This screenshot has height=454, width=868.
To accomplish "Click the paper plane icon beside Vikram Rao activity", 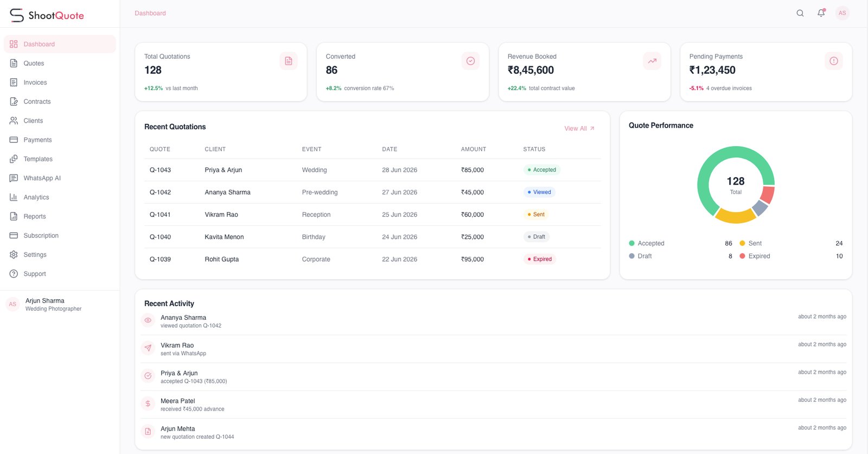I will point(148,348).
